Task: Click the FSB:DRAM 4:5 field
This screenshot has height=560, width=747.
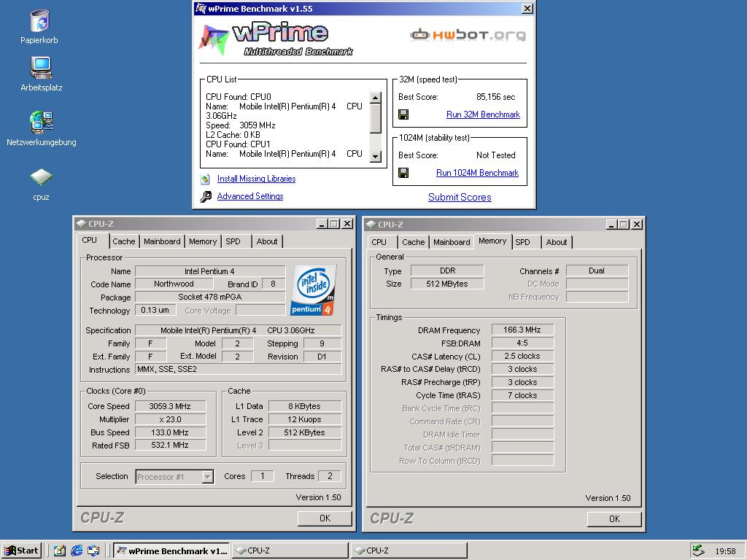Action: [522, 343]
